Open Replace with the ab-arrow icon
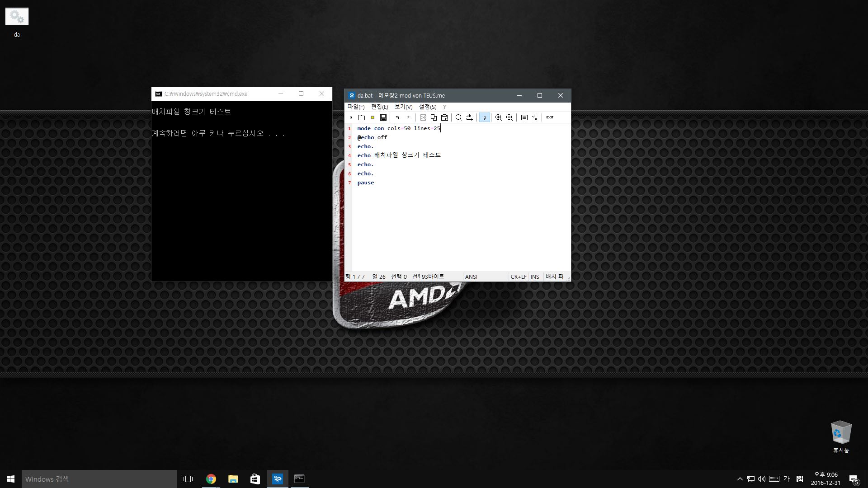The width and height of the screenshot is (868, 488). coord(470,117)
